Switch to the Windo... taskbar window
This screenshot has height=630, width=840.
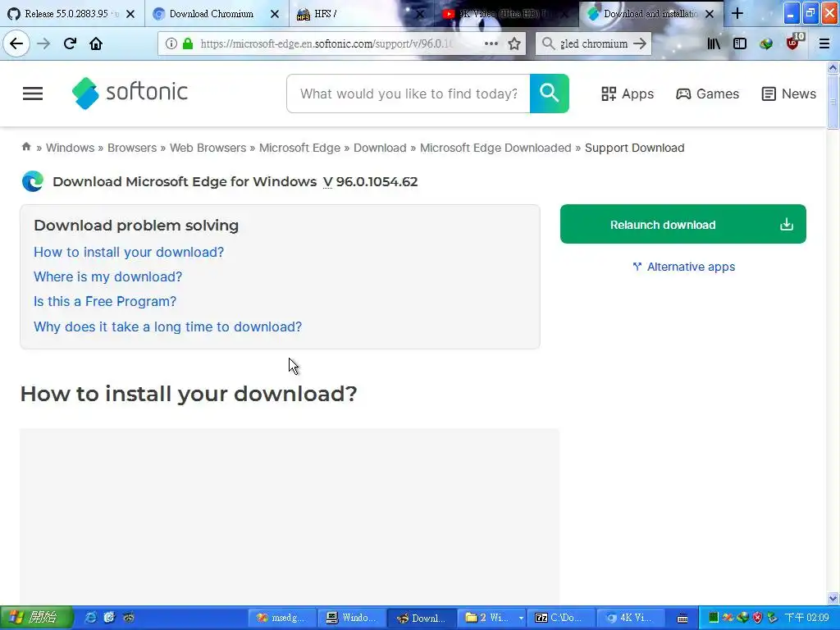pos(352,618)
